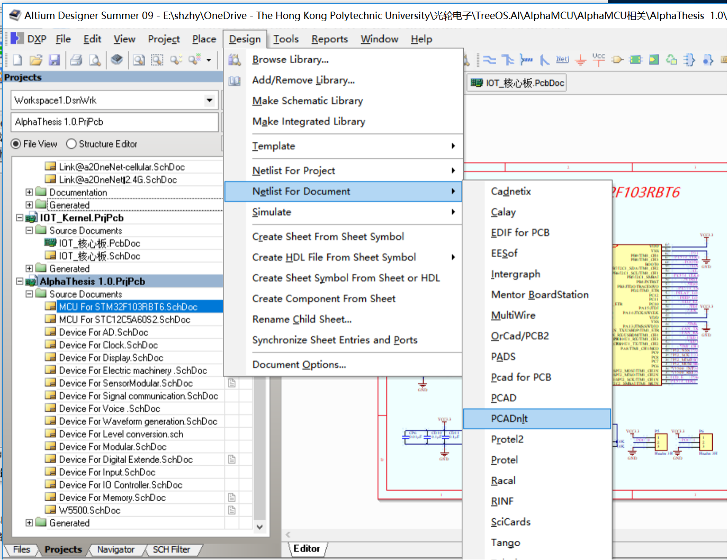Switch to the SCH Filter panel tab

pos(171,549)
